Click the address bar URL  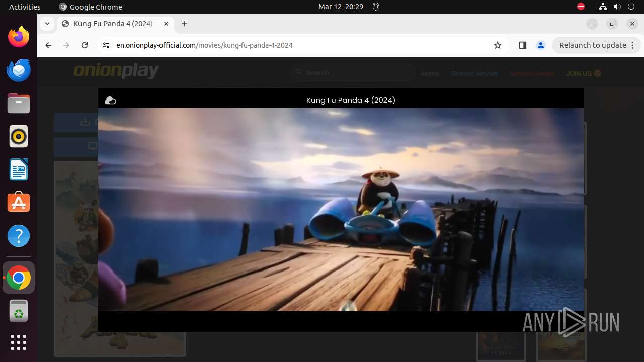pyautogui.click(x=204, y=45)
